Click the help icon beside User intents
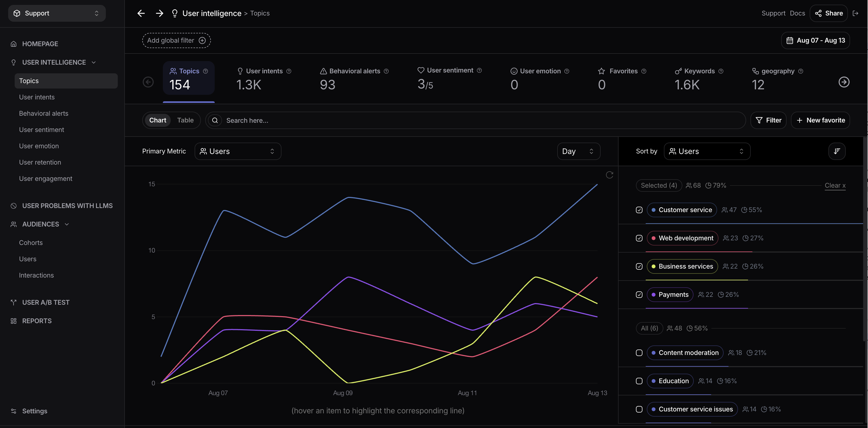The width and height of the screenshot is (868, 428). point(289,71)
